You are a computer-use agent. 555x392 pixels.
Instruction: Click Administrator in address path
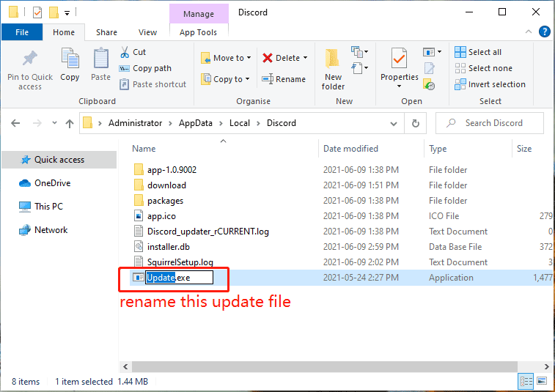pyautogui.click(x=135, y=123)
